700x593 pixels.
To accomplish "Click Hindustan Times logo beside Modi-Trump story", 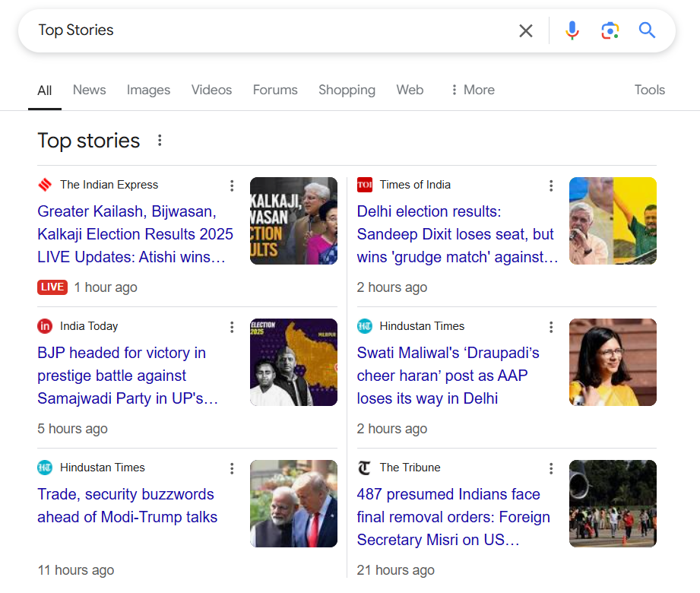I will pos(45,468).
